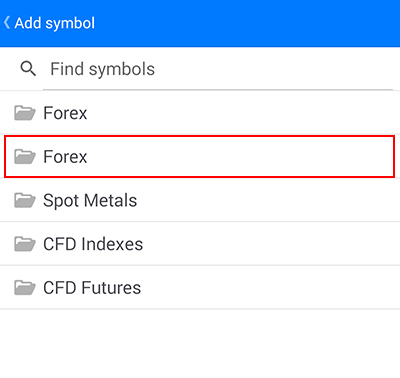
Task: Expand the CFD Futures symbol group
Action: pos(200,287)
